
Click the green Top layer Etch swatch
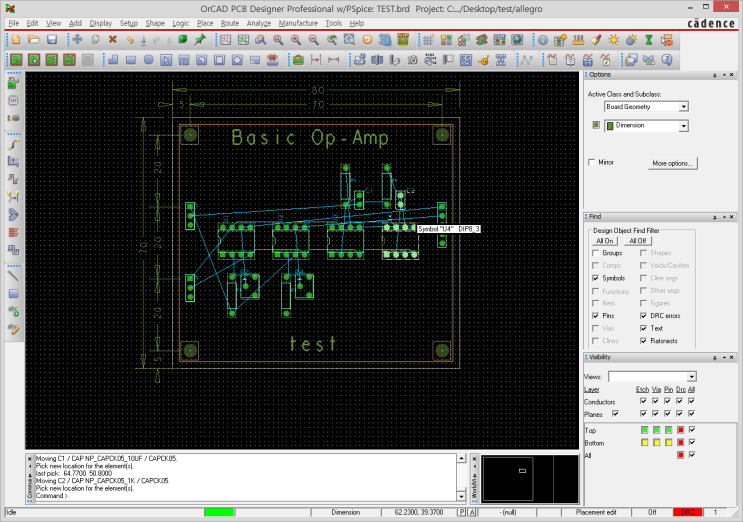(x=643, y=429)
